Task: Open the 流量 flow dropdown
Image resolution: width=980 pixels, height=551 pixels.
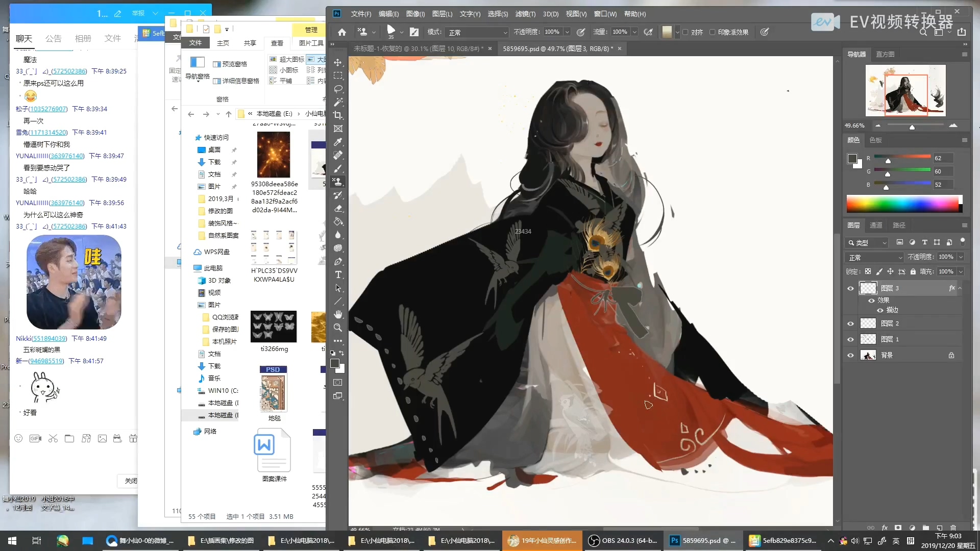Action: point(634,32)
